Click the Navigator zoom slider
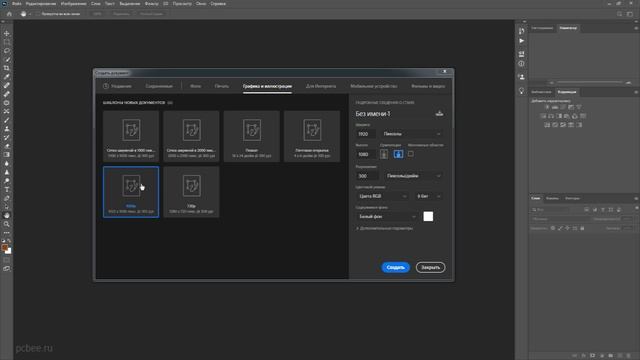 point(590,82)
